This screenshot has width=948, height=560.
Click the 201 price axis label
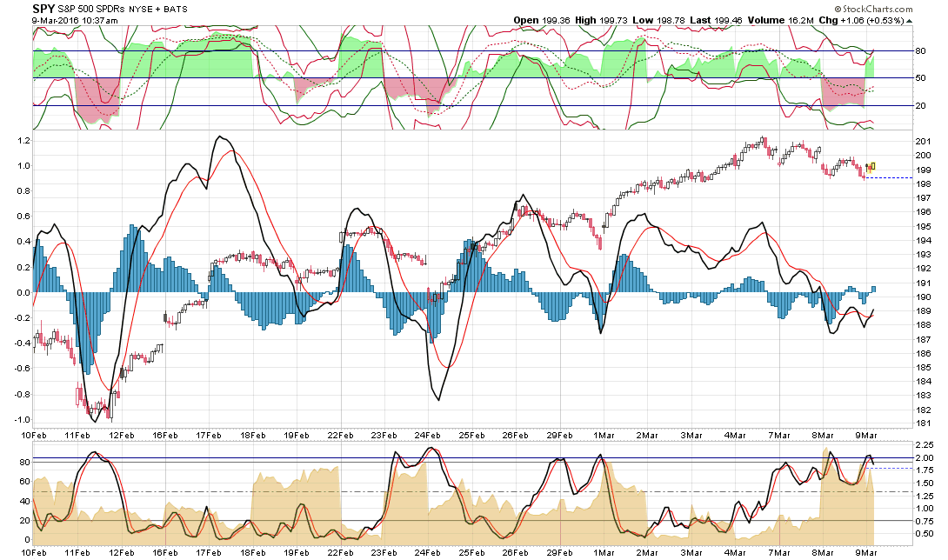[923, 142]
